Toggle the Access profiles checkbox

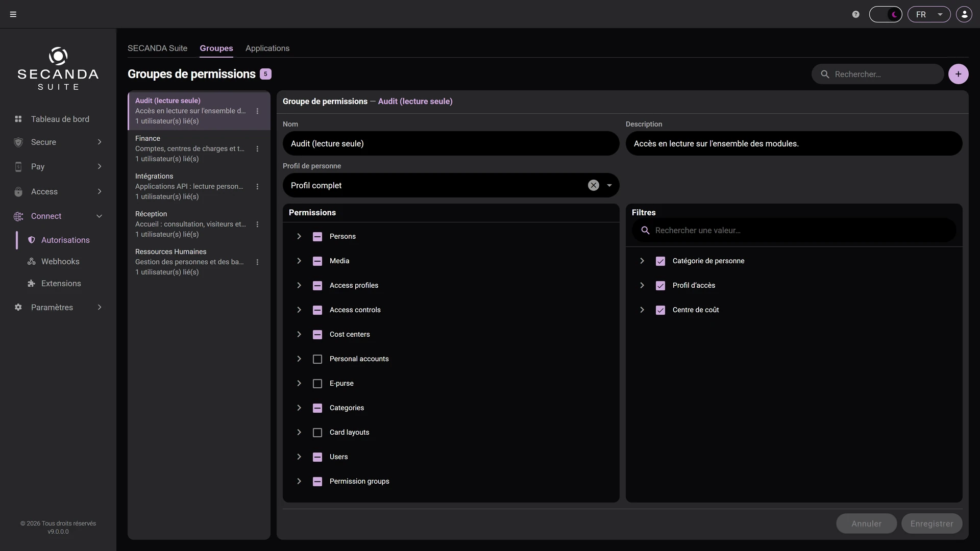click(317, 286)
